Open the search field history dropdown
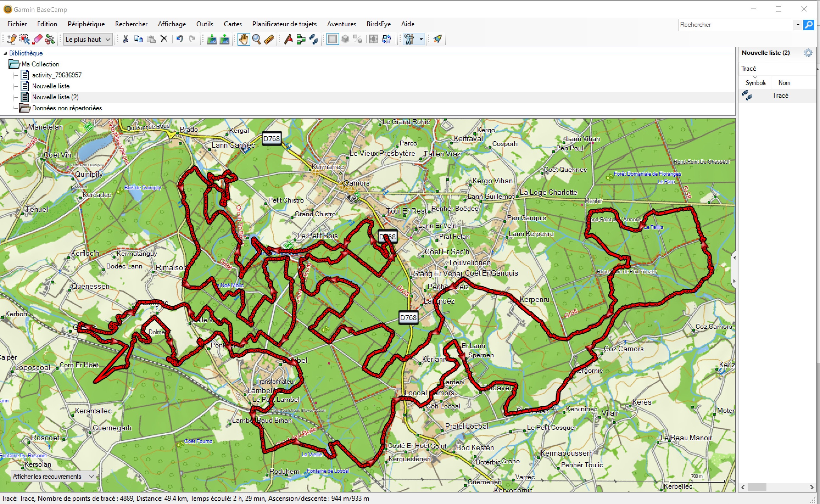Image resolution: width=820 pixels, height=504 pixels. pos(798,25)
